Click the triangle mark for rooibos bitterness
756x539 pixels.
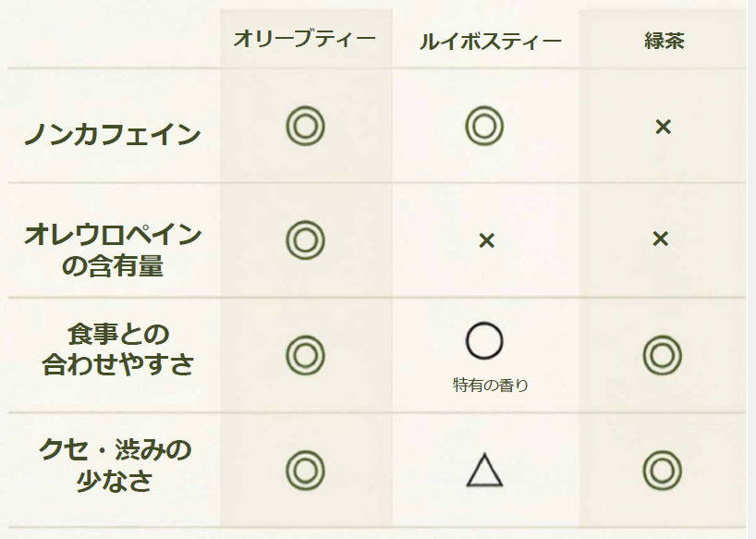[484, 470]
